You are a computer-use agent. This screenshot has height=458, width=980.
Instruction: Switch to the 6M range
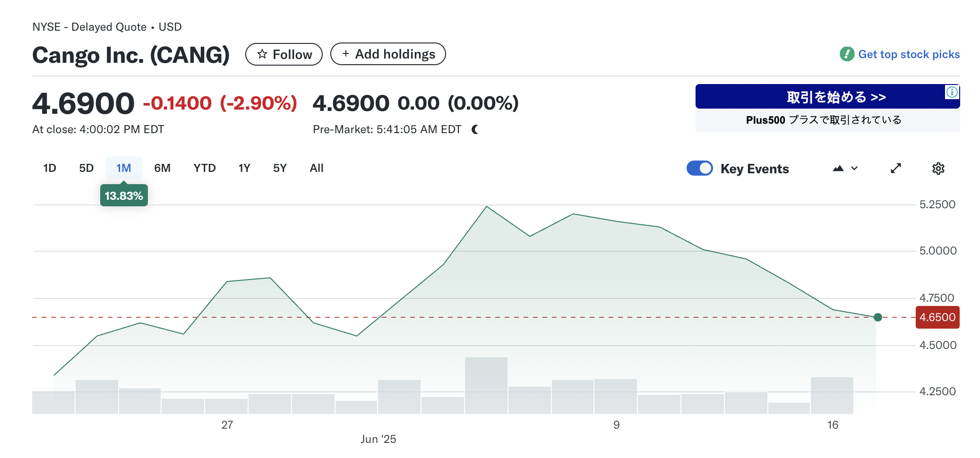click(x=162, y=168)
